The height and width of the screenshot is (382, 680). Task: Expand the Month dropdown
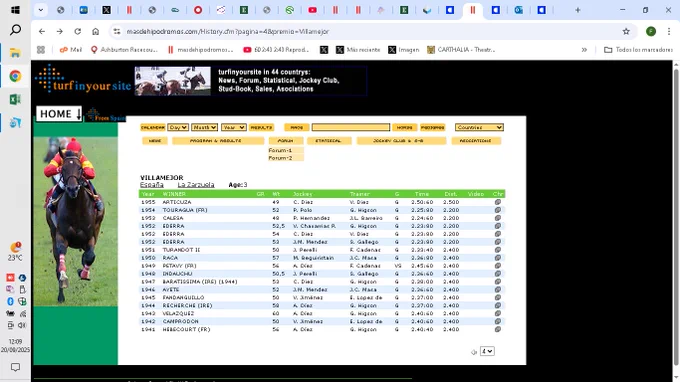204,127
